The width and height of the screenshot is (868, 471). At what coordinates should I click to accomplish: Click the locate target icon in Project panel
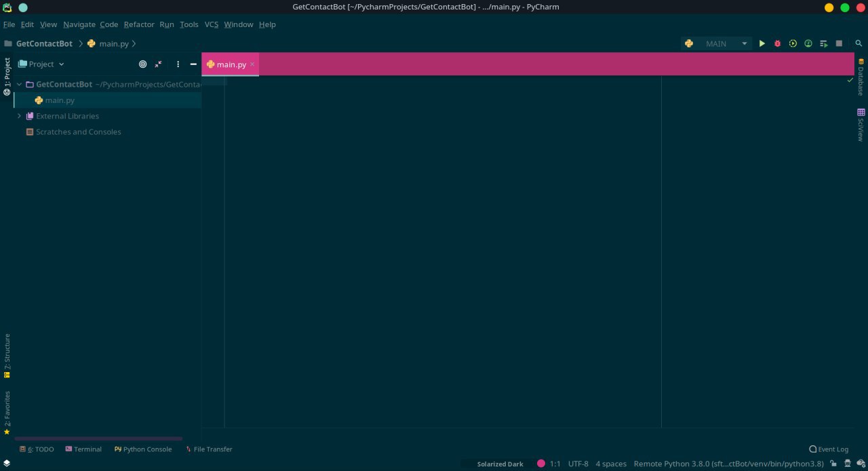click(x=142, y=64)
